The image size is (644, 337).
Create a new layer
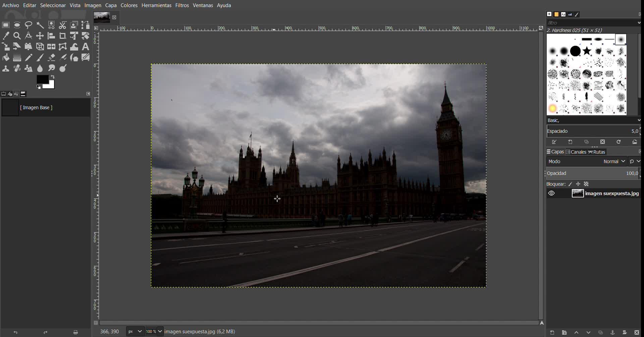click(552, 333)
